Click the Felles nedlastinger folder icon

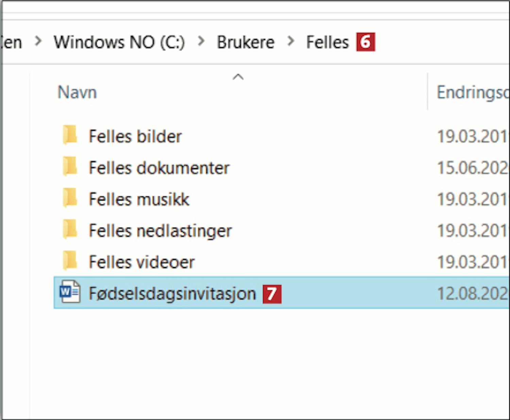point(70,230)
